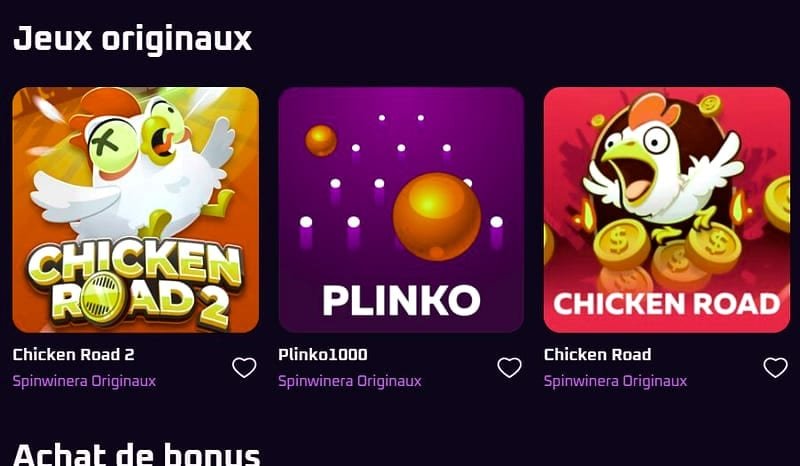Favorite Chicken Road 2 with heart icon
The width and height of the screenshot is (800, 466).
244,367
